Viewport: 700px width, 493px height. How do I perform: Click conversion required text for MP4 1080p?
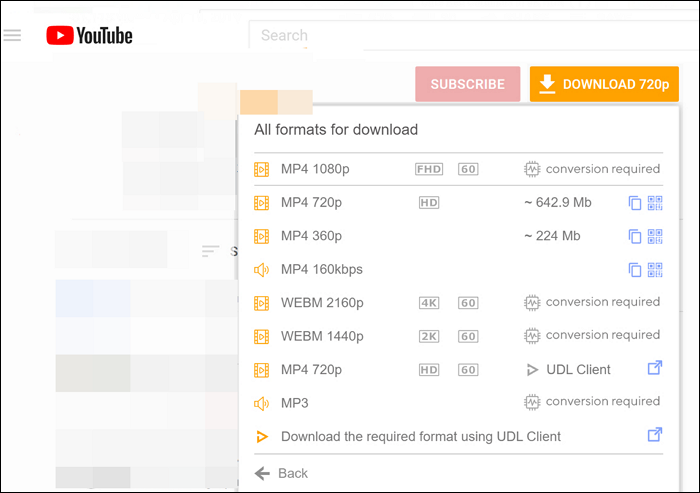603,169
